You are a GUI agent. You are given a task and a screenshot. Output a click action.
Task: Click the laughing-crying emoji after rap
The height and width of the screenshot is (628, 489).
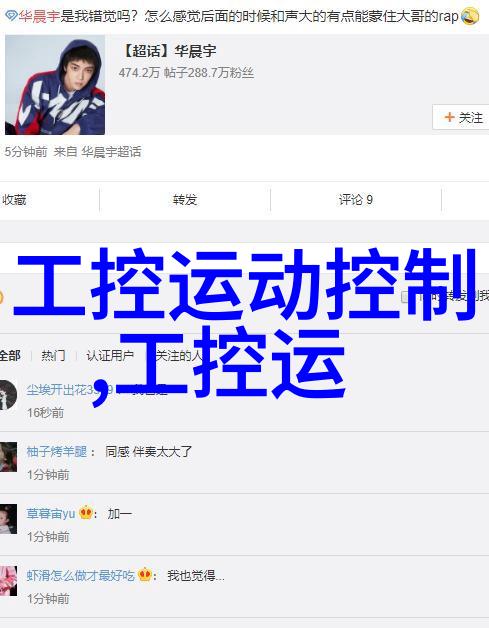click(469, 16)
